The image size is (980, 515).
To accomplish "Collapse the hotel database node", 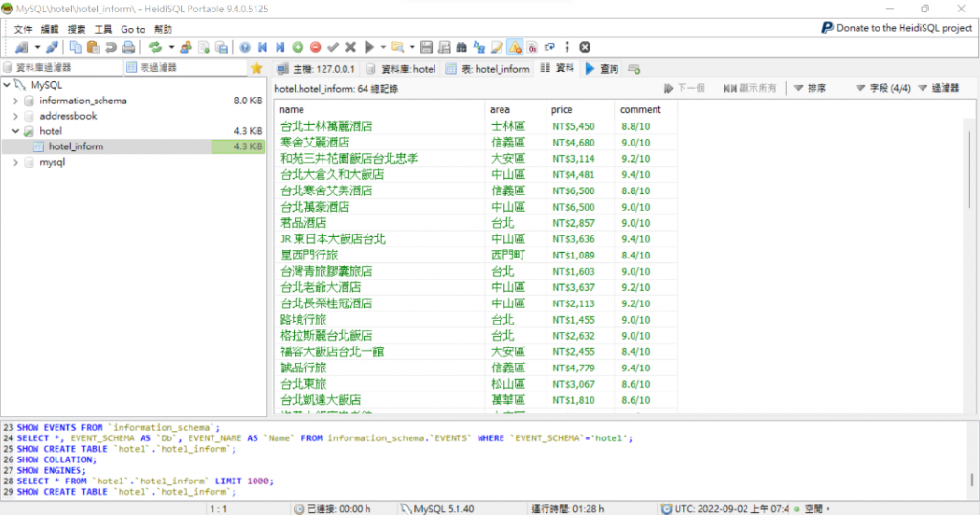I will (15, 131).
